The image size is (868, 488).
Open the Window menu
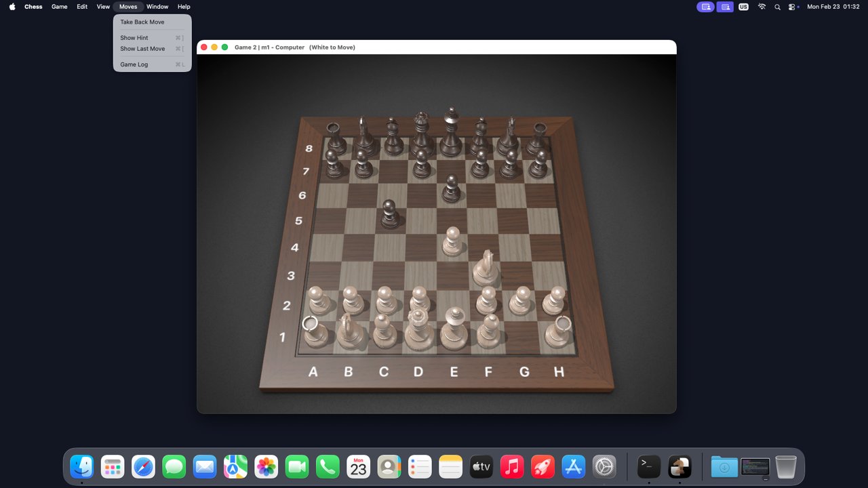[157, 7]
